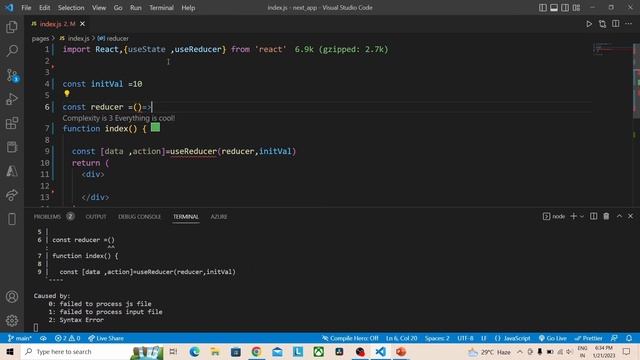Open the Windows Start menu
Screen dimensions: 640x360
10,352
